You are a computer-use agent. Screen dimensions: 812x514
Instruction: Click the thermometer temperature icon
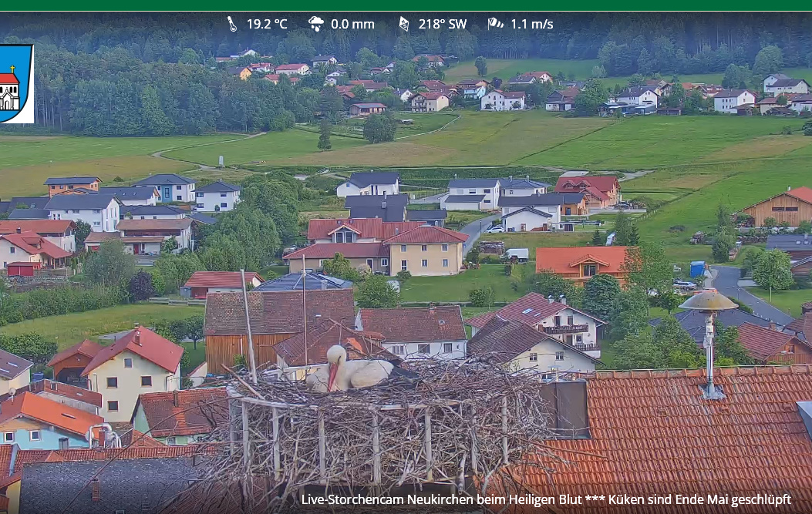click(x=232, y=24)
